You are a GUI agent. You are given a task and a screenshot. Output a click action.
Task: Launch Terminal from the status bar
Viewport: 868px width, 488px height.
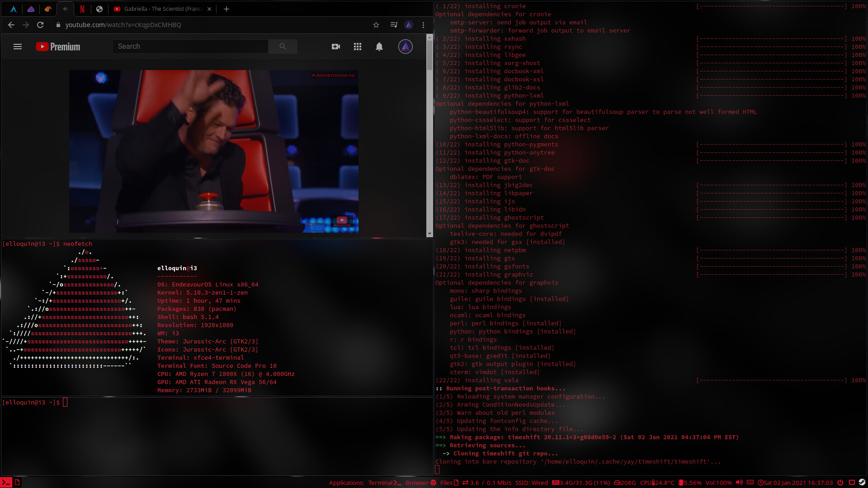[385, 483]
